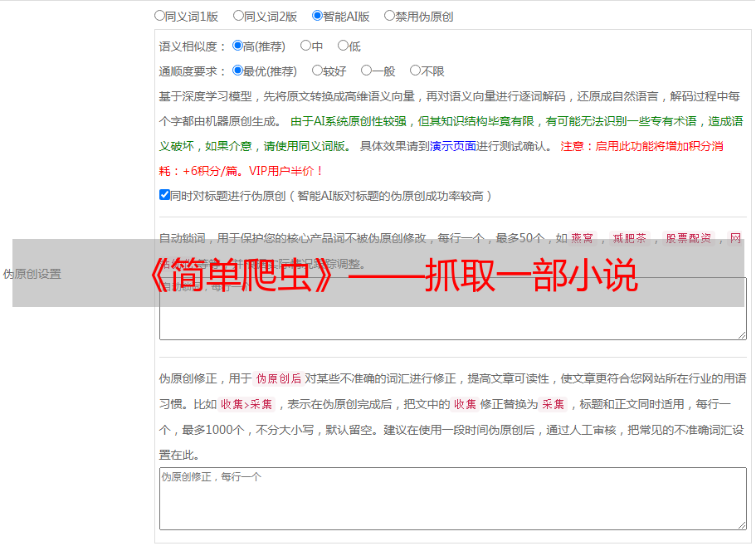Click the 减肥茶 example tag
Image resolution: width=756 pixels, height=546 pixels.
[x=629, y=238]
